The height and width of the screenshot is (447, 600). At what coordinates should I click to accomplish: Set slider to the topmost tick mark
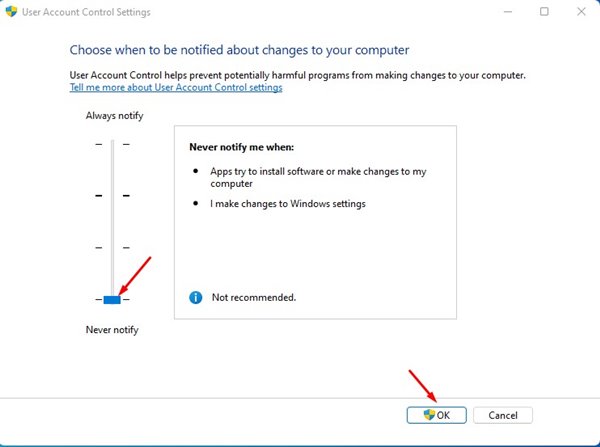coord(112,145)
